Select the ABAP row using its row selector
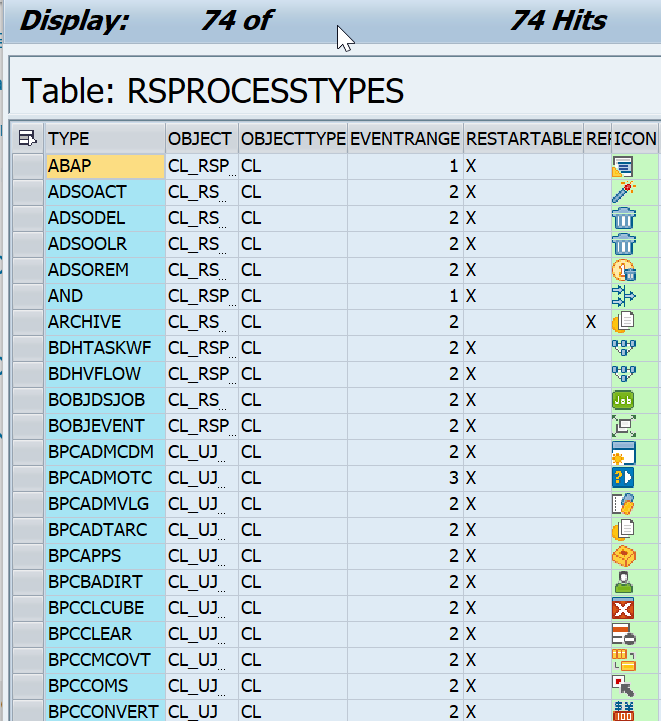 (x=28, y=166)
